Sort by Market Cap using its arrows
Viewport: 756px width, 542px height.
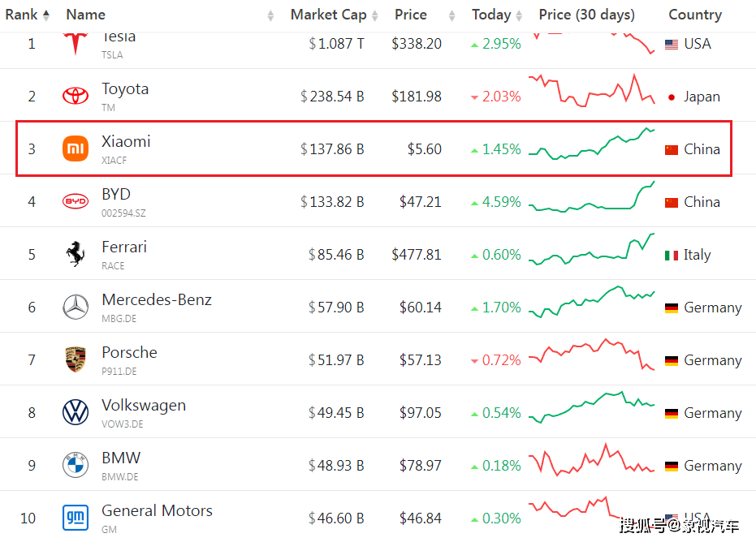374,16
